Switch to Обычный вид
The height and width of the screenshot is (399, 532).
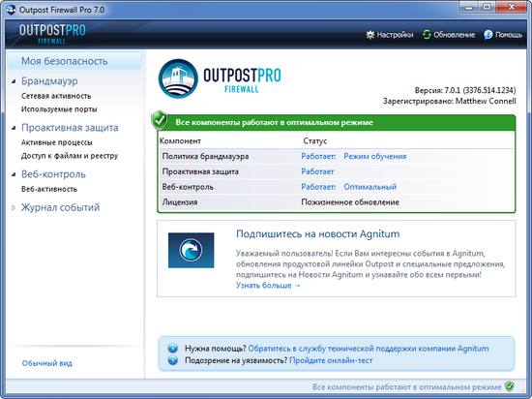47,363
